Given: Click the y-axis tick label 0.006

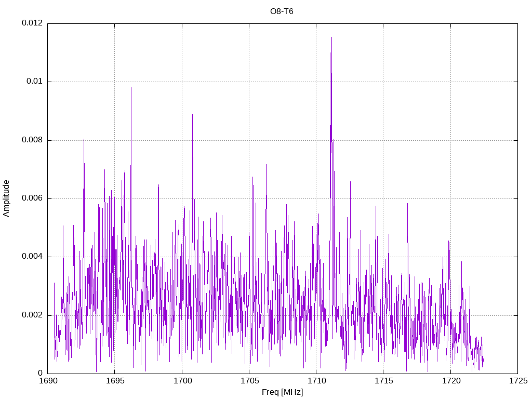Looking at the screenshot, I should click(x=32, y=198).
